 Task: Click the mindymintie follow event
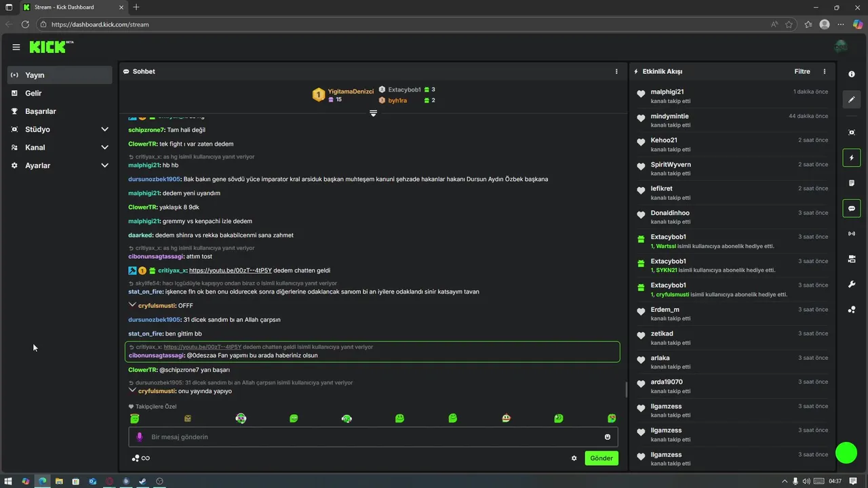tap(732, 120)
